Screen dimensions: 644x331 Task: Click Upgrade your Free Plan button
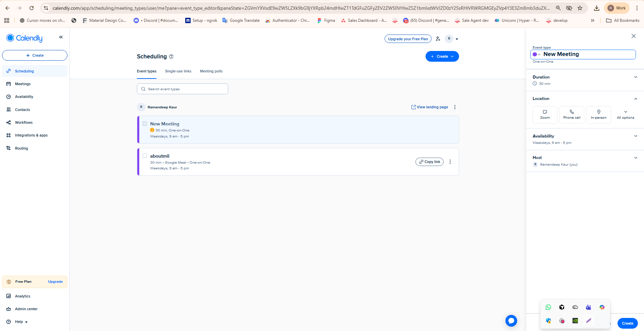coord(408,39)
